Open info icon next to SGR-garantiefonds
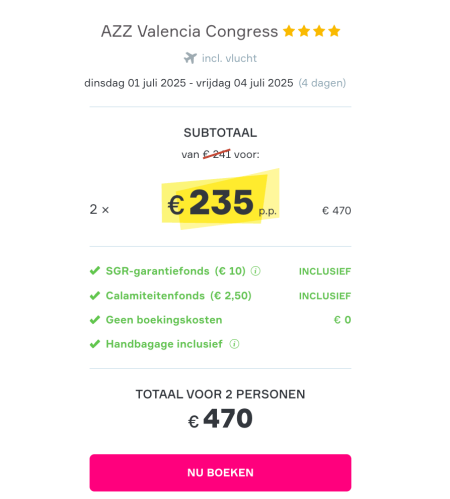The image size is (450, 499). [256, 271]
